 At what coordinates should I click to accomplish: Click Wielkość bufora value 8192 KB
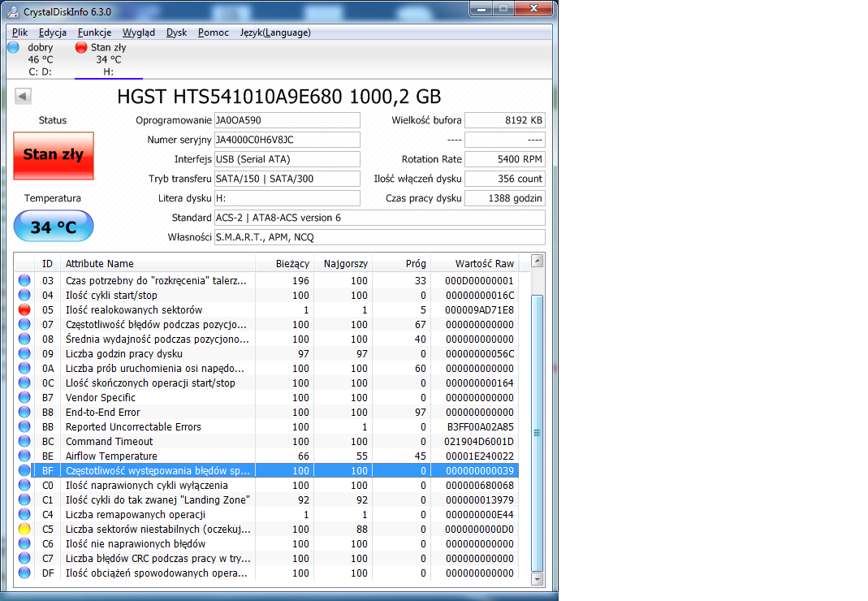505,120
